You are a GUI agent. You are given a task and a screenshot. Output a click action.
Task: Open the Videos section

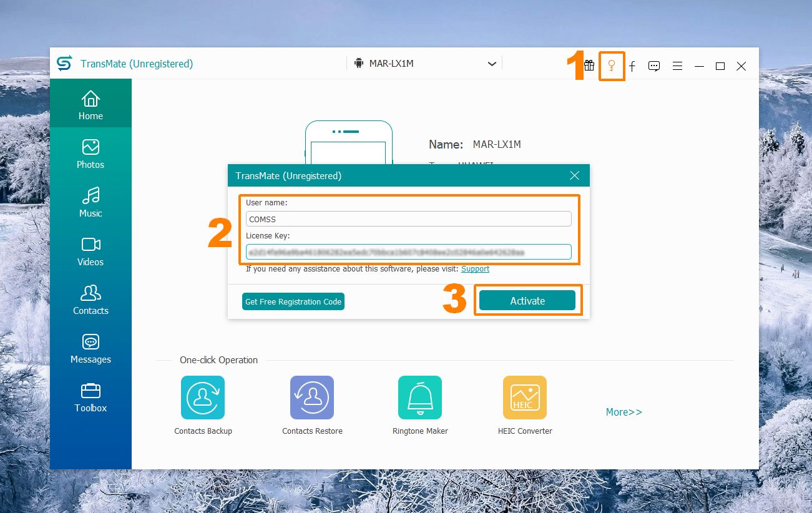(x=90, y=251)
